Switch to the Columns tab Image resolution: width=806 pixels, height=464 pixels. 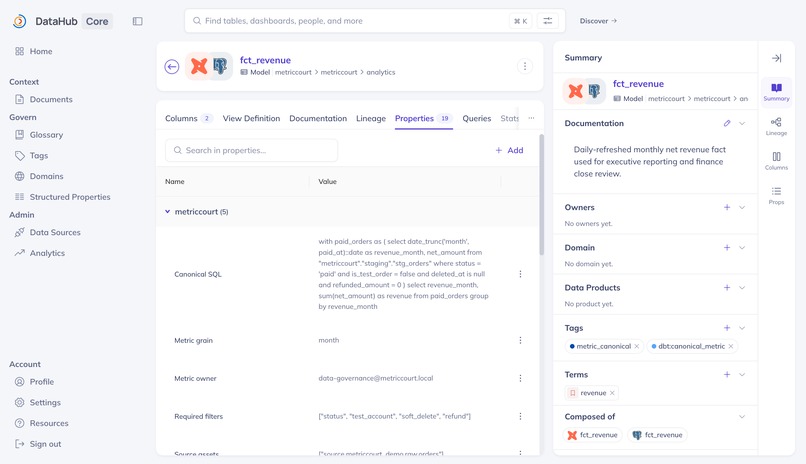(x=189, y=119)
